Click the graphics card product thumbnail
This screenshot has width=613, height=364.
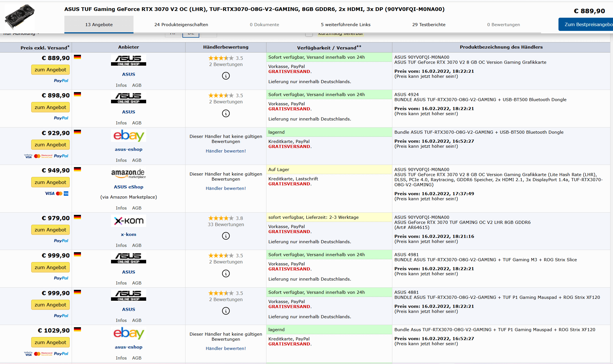(x=20, y=17)
